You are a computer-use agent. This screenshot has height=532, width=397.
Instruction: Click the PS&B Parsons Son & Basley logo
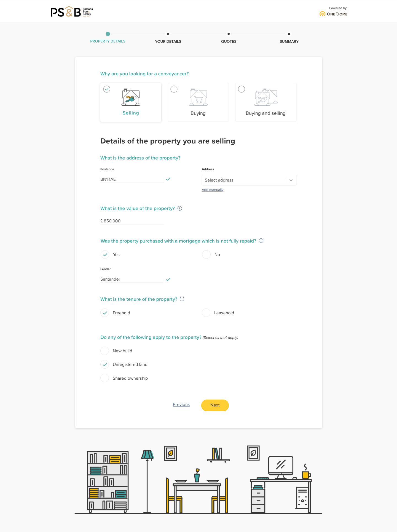pyautogui.click(x=72, y=12)
